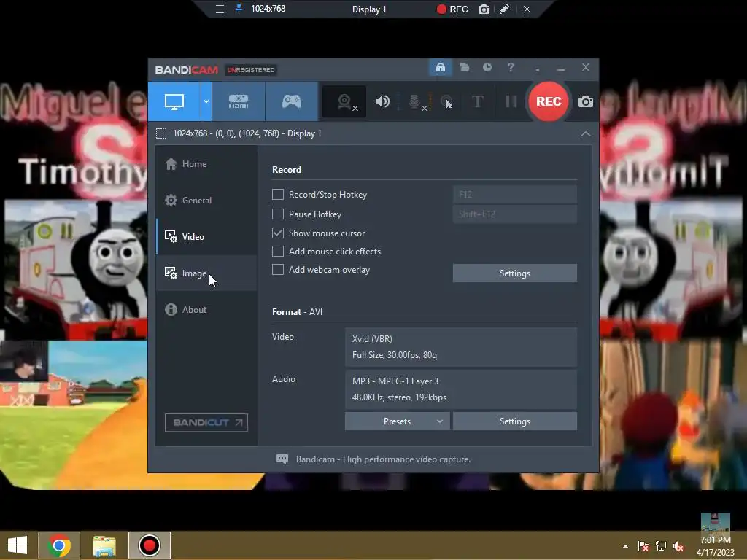Toggle webcam overlay icon in toolbar
This screenshot has height=560, width=747.
click(344, 101)
